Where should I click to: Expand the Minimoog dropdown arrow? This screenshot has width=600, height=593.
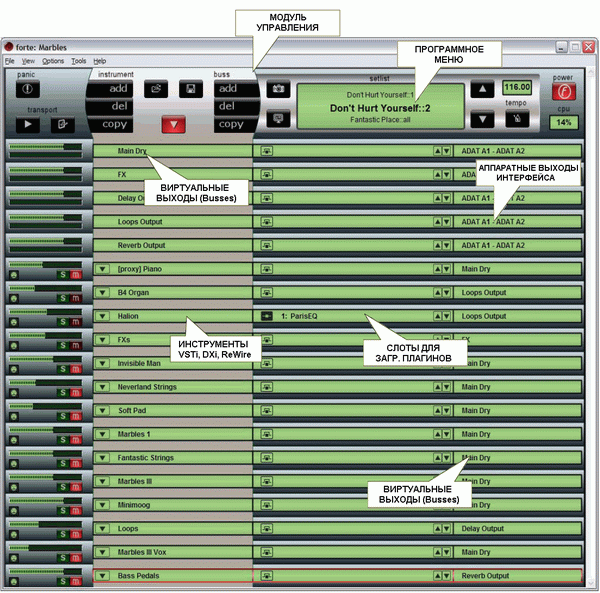(102, 505)
